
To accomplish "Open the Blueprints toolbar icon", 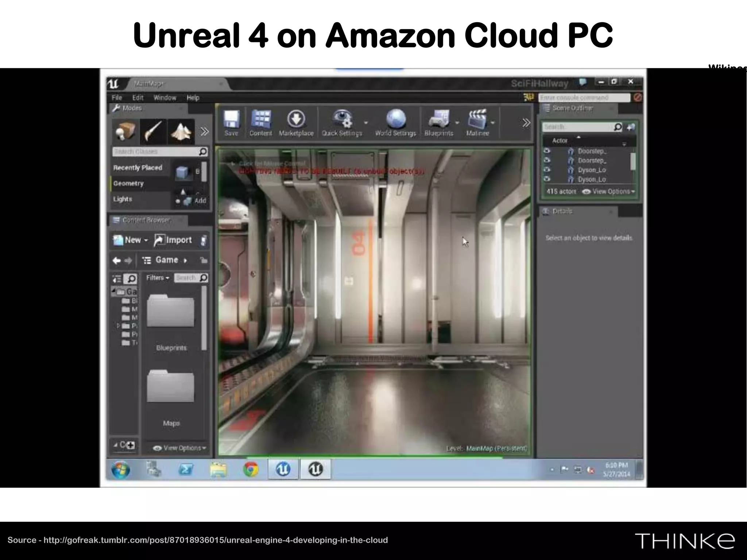I will [438, 123].
